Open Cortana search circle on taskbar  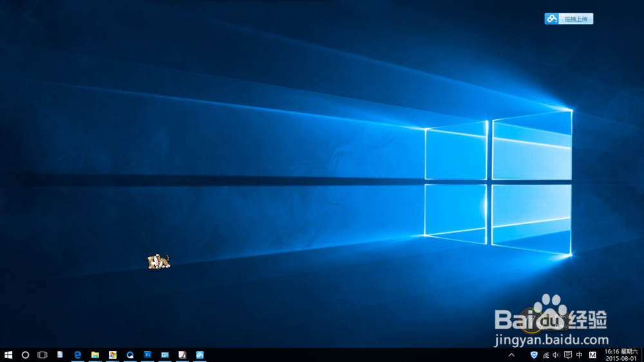[x=25, y=355]
